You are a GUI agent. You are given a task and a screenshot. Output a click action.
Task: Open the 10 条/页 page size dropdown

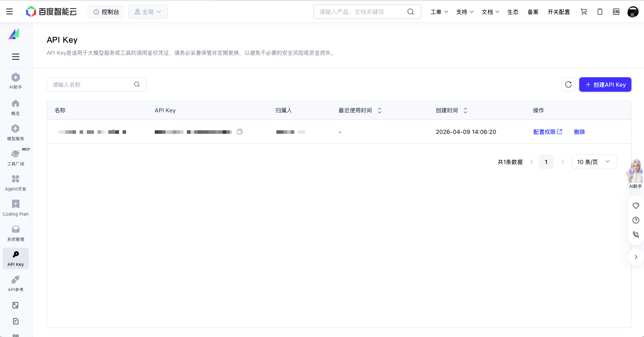(594, 162)
